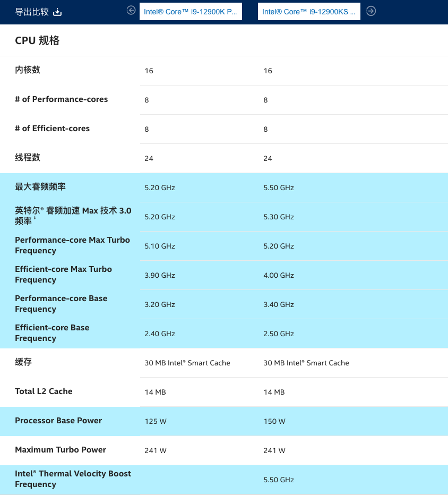Click the 5.30 GHz Turbo Boost Max value

[279, 217]
